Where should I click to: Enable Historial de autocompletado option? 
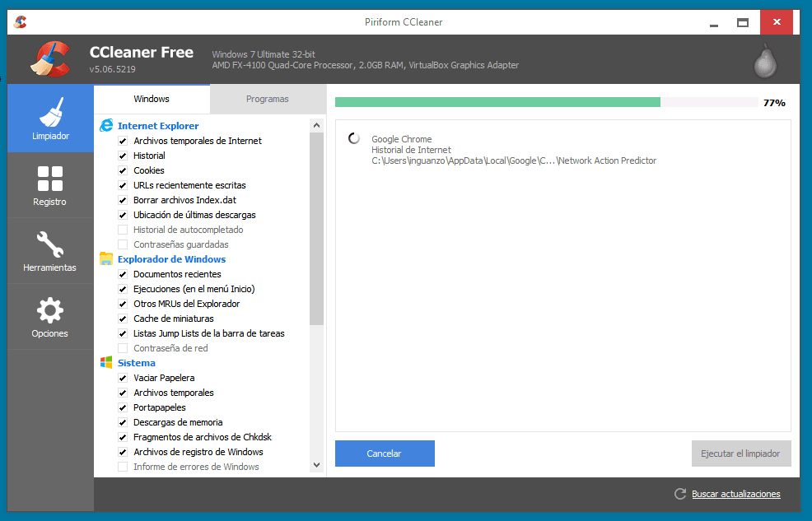pos(122,230)
